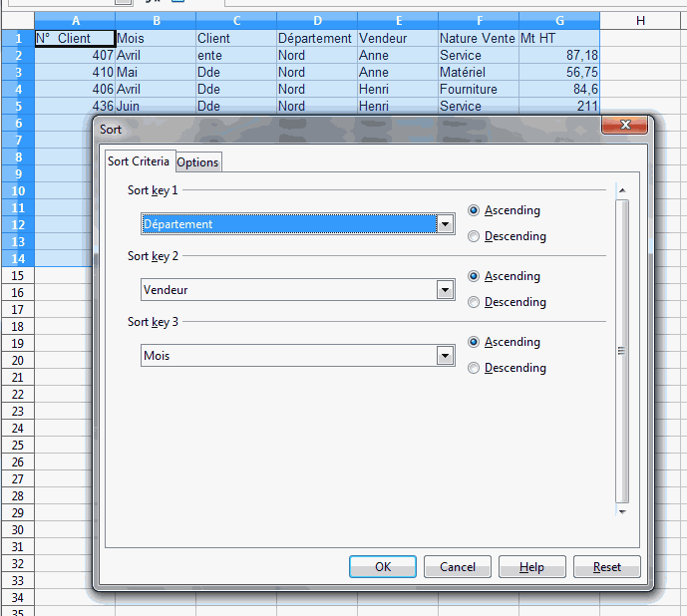Set Sort key 3 to Descending
The image size is (687, 616).
(x=475, y=368)
